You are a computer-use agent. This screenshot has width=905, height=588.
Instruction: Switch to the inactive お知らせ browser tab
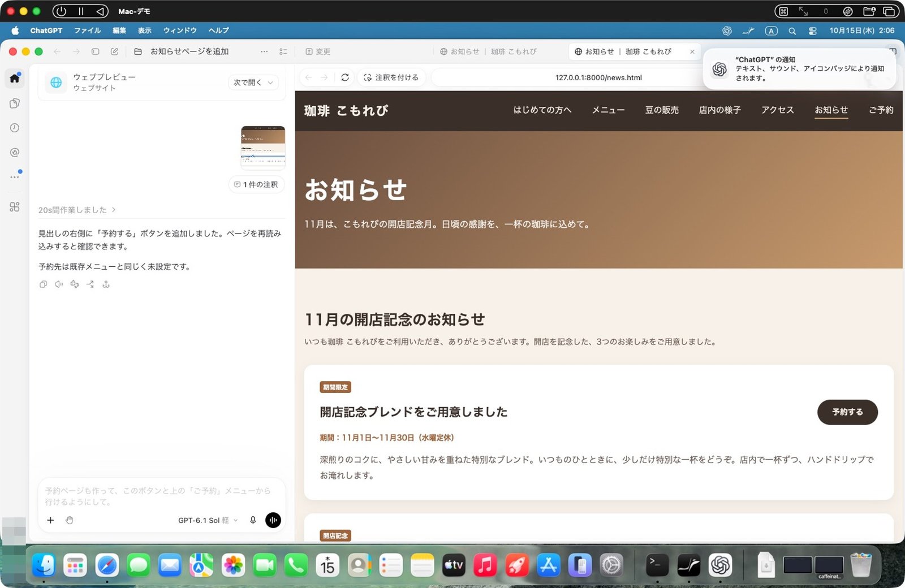(x=489, y=51)
